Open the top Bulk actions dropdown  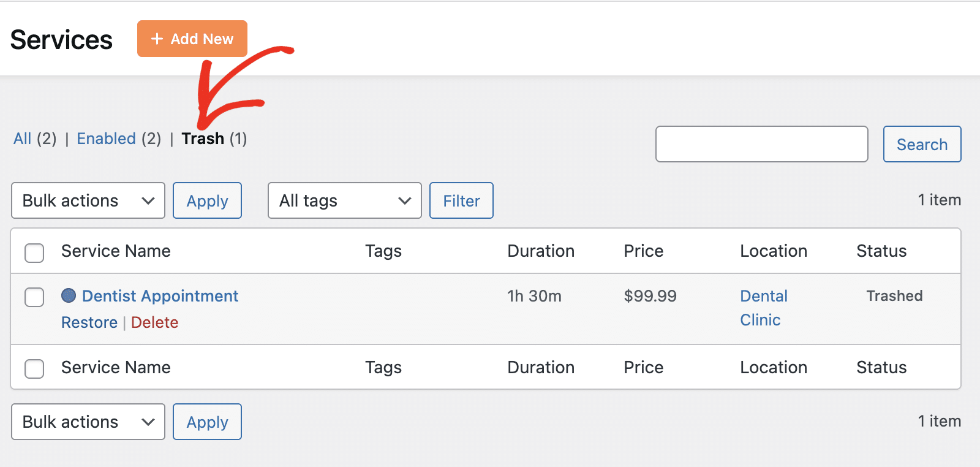pos(88,200)
